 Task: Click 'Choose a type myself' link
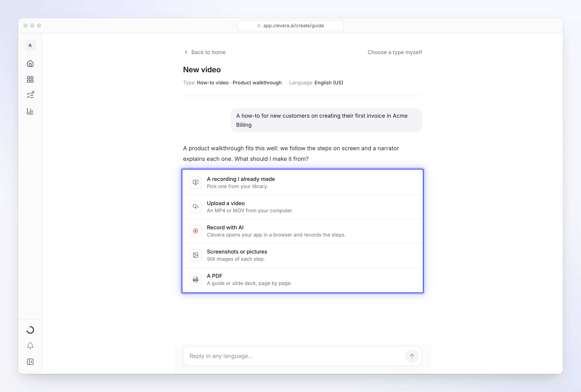(395, 52)
